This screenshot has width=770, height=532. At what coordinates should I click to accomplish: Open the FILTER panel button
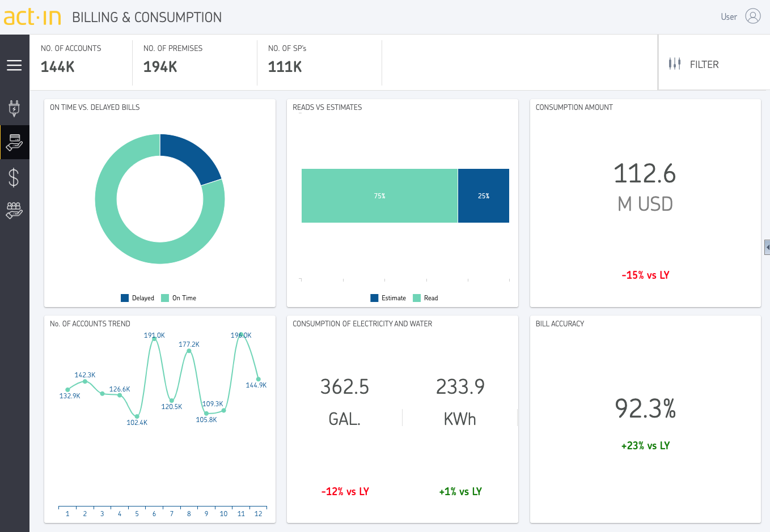pyautogui.click(x=714, y=62)
